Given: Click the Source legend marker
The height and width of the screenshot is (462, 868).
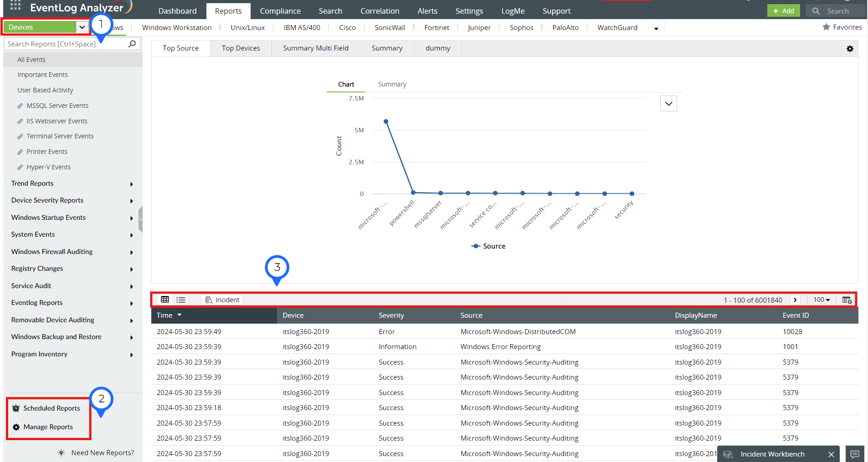Looking at the screenshot, I should [476, 246].
